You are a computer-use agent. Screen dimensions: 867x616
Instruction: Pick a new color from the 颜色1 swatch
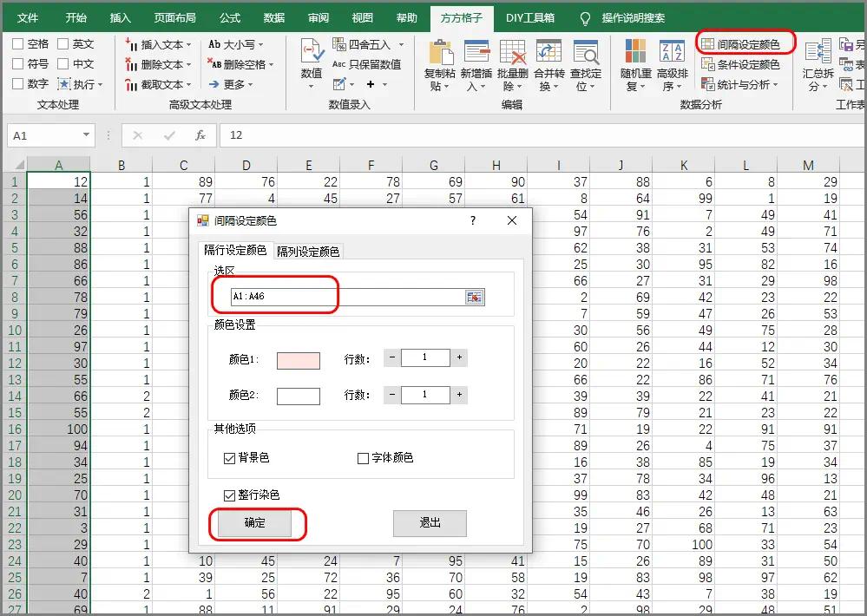point(299,362)
